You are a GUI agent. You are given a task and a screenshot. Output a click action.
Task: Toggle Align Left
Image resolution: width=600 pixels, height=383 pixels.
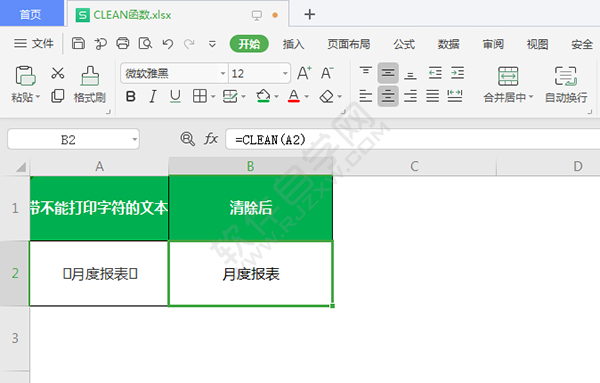366,96
